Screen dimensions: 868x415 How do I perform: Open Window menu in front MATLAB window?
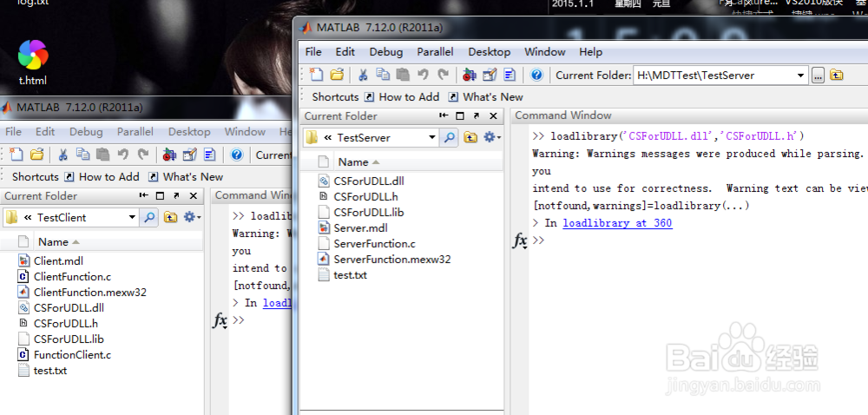(x=545, y=52)
